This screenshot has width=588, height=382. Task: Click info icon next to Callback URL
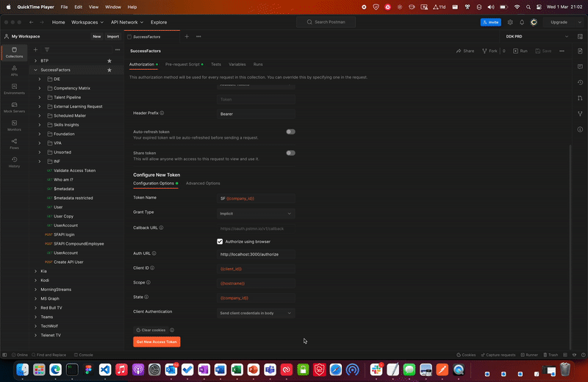tap(161, 228)
